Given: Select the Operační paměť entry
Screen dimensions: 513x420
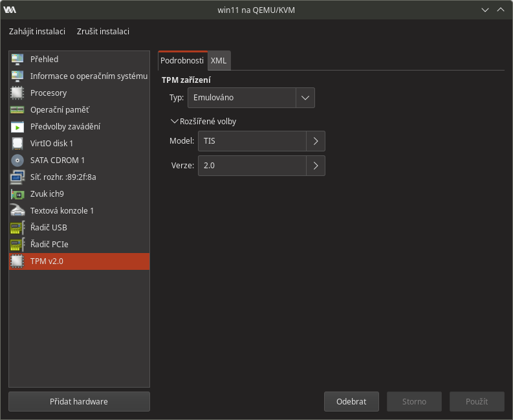Looking at the screenshot, I should click(79, 110).
